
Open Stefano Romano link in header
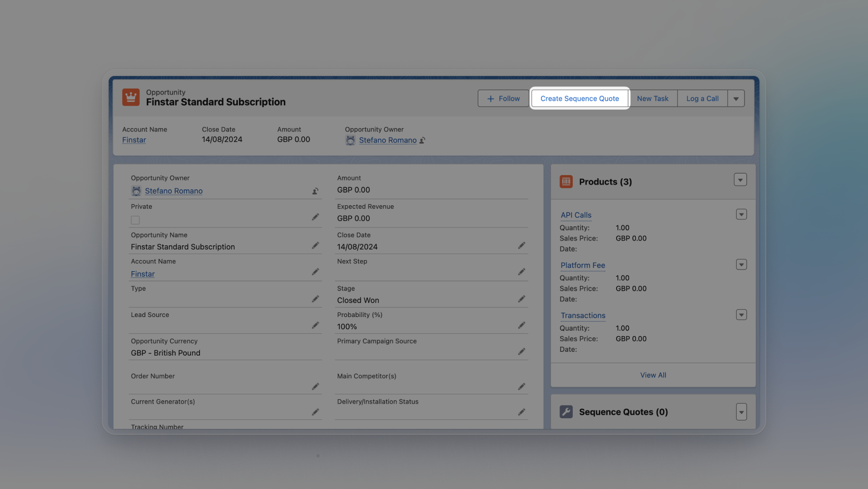tap(388, 140)
